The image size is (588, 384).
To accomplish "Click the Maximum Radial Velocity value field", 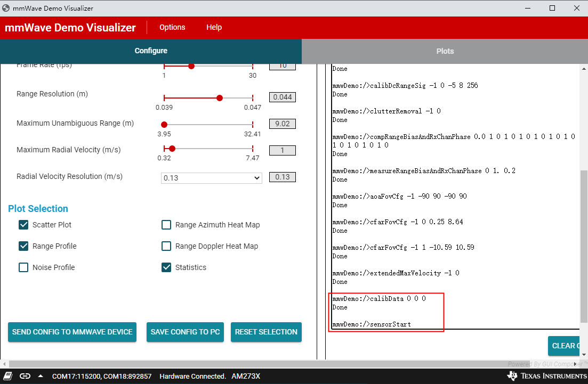I will pos(283,151).
